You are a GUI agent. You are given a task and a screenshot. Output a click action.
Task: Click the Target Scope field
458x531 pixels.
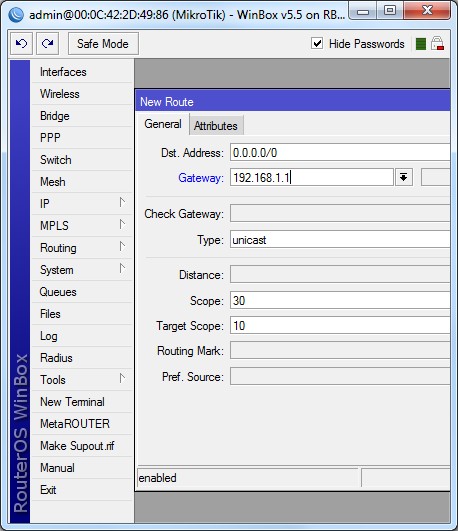click(340, 325)
